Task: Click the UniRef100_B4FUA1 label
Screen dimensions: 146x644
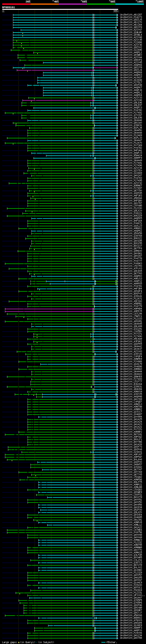Action: point(131,151)
